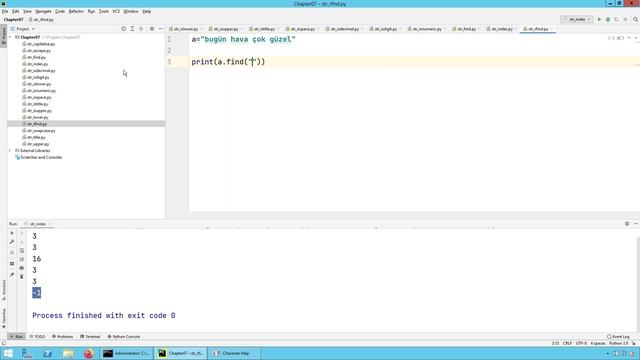Click the pin tab icon in Run panel

tap(12, 275)
